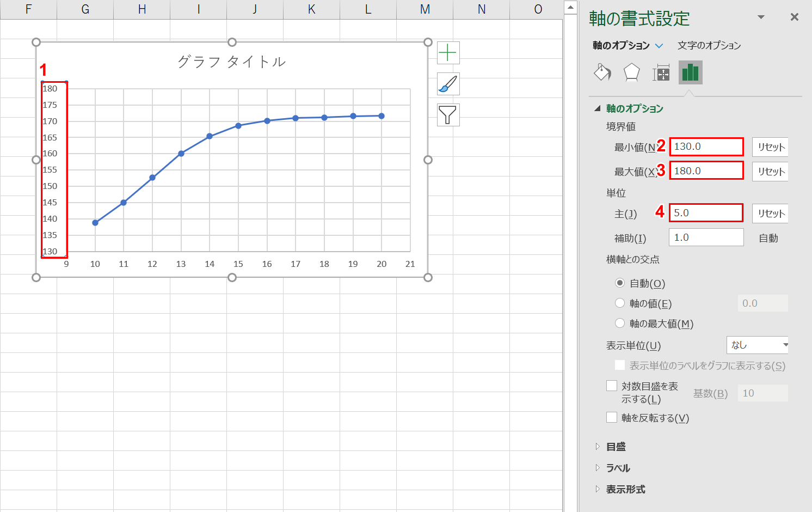The image size is (812, 512).
Task: Switch to the 軸のオプション tab
Action: click(x=621, y=46)
